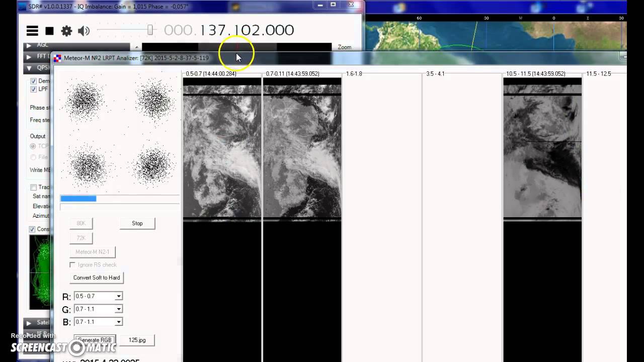Click the Zoom label in SDR# spectrum

tap(345, 47)
